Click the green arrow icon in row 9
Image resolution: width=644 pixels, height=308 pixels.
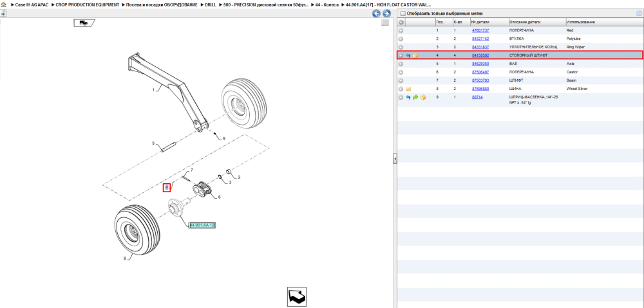pos(415,97)
